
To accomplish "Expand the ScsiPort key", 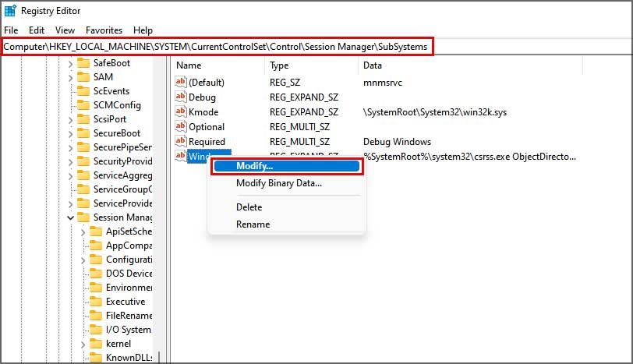I will (70, 120).
